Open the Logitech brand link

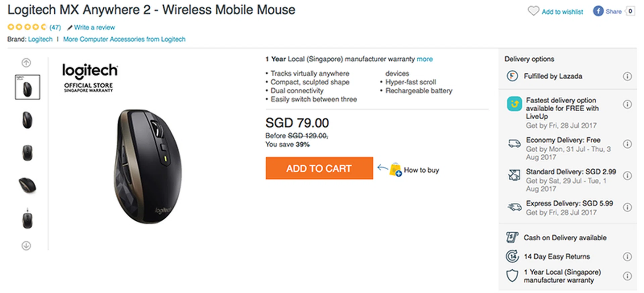(40, 39)
